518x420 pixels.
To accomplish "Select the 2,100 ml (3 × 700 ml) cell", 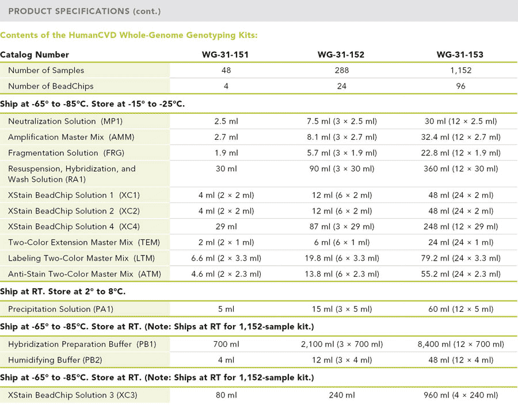I will [341, 344].
